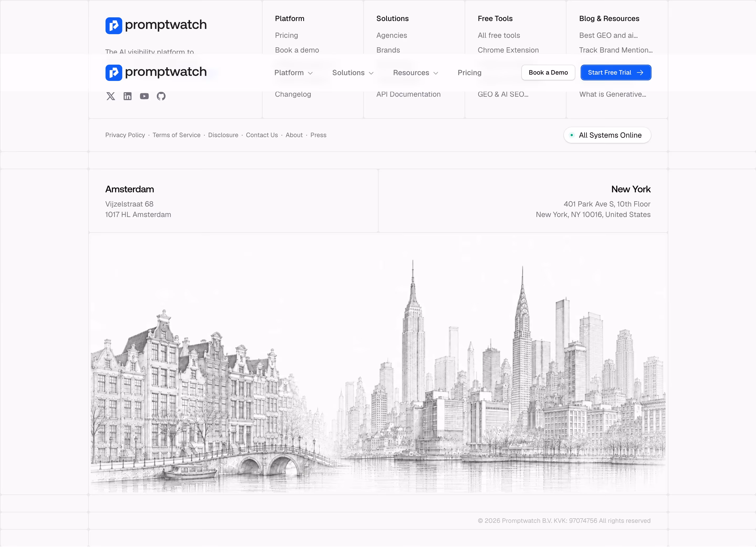This screenshot has width=756, height=547.
Task: Expand the Solutions nav dropdown
Action: tap(353, 73)
